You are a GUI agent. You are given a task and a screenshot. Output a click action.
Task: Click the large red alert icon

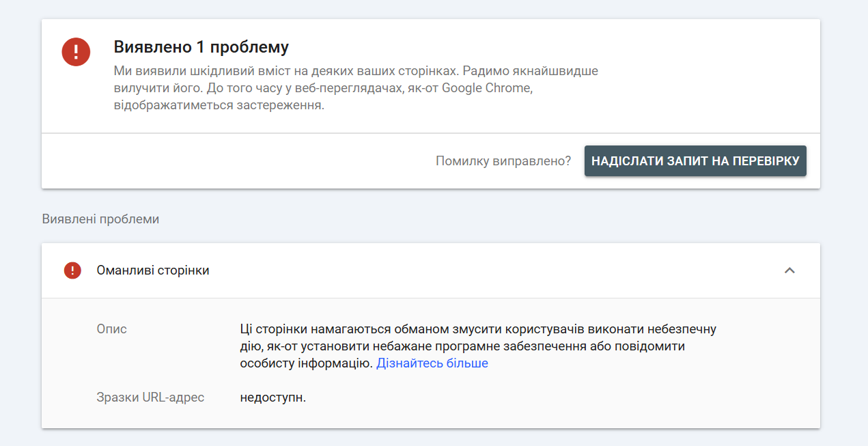coord(76,51)
